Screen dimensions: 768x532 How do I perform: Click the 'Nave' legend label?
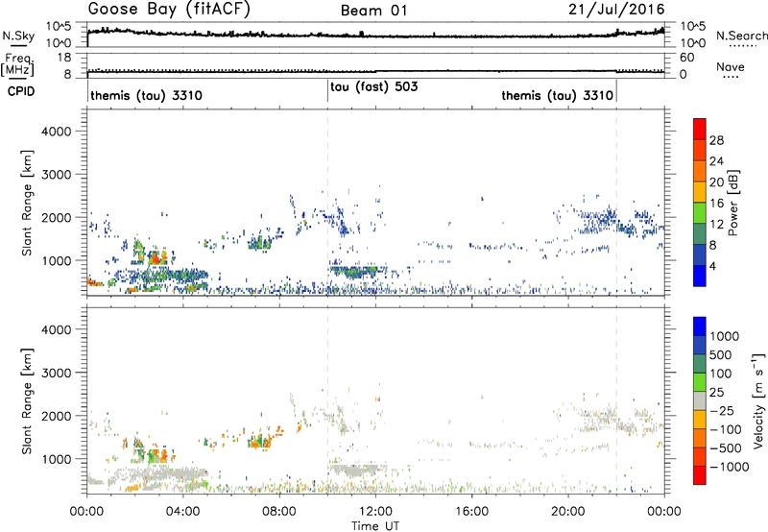731,66
